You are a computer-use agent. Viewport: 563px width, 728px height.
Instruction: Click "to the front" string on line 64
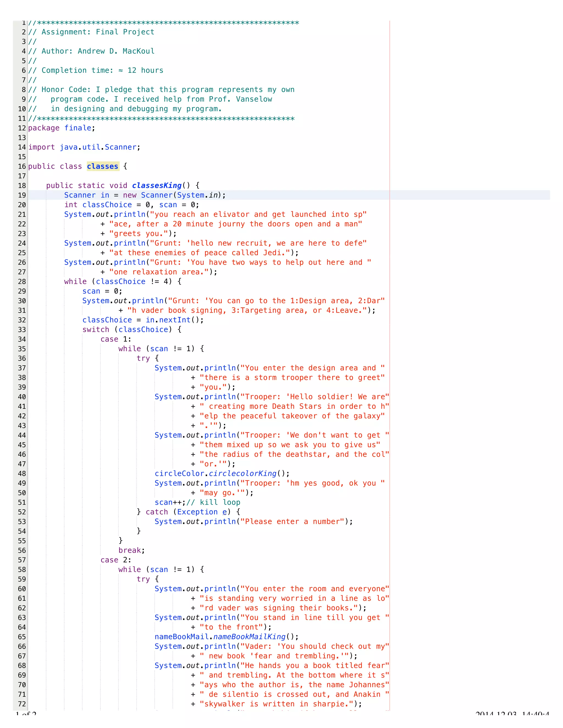[x=231, y=627]
